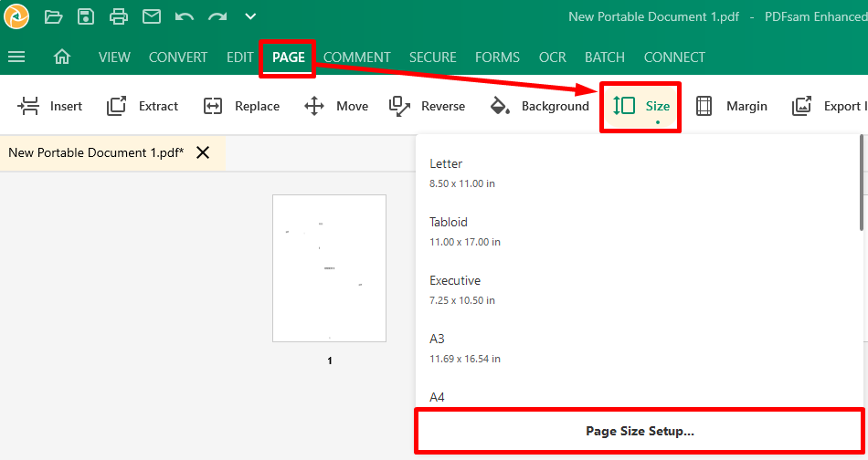Click the Reverse pages tool
868x460 pixels.
tap(427, 106)
